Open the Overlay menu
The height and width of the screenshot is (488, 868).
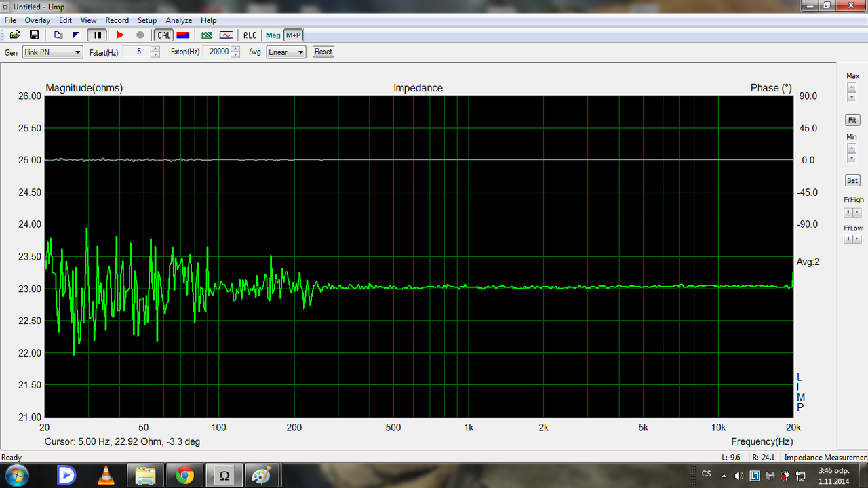click(x=37, y=20)
